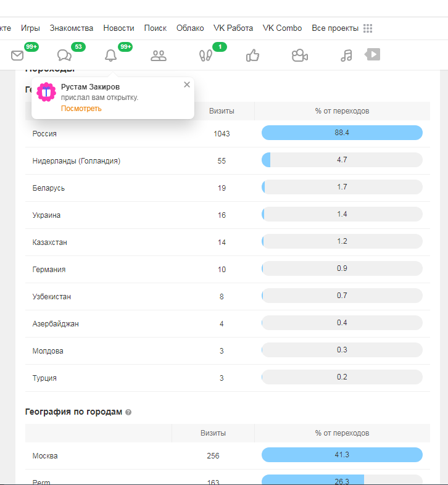Click help icon beside География по городам
Viewport: 448px width, 485px height.
point(128,412)
